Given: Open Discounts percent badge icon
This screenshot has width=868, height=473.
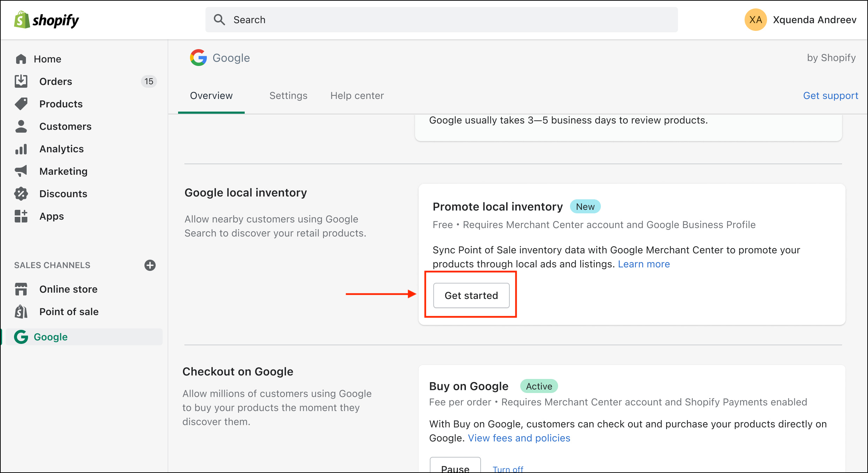Looking at the screenshot, I should click(21, 194).
